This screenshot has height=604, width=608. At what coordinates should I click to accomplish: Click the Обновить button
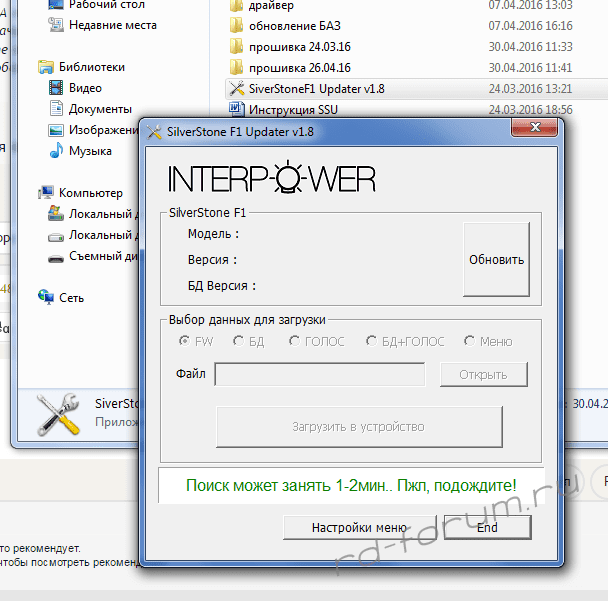497,259
